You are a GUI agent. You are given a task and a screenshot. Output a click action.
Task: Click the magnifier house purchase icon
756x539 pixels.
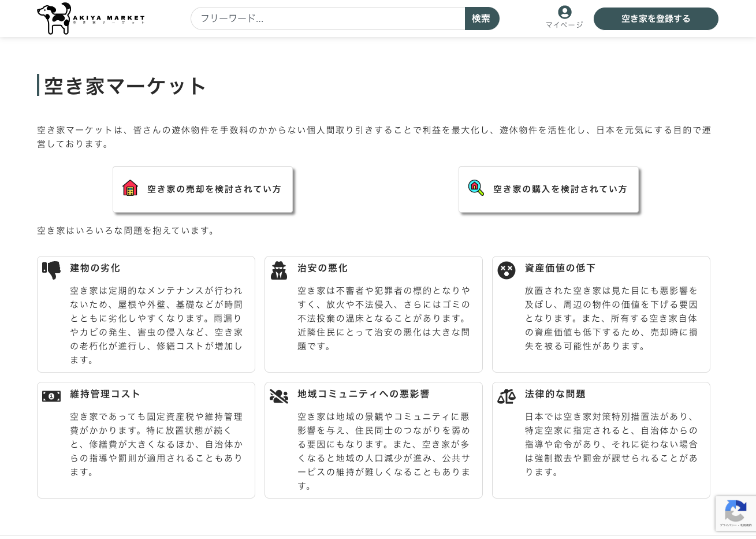(476, 188)
